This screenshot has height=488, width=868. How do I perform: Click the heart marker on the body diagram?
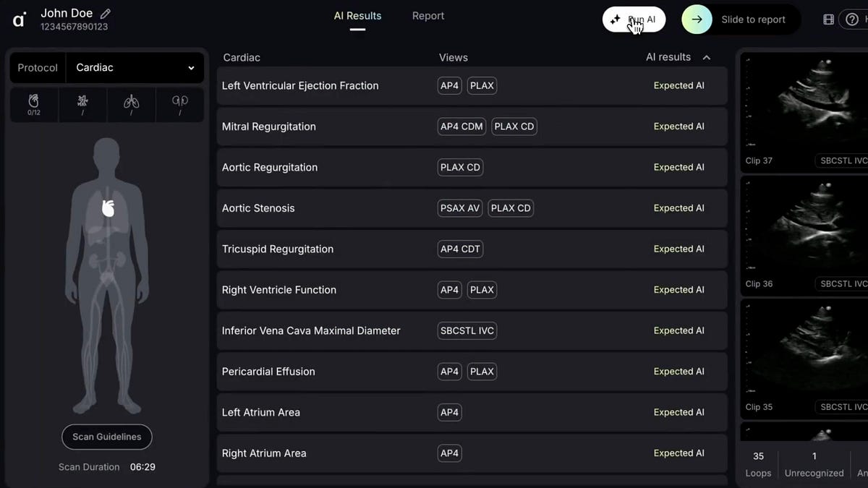click(109, 208)
